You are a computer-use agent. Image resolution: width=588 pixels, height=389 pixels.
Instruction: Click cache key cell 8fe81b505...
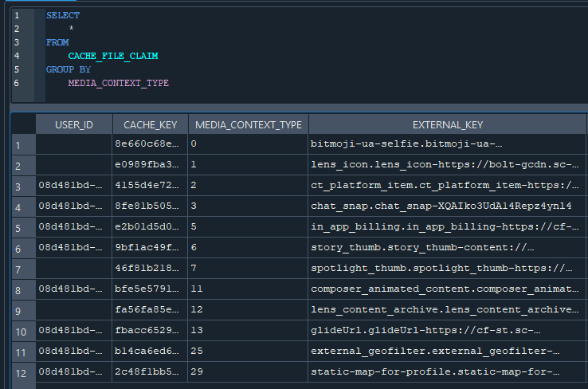click(x=150, y=206)
